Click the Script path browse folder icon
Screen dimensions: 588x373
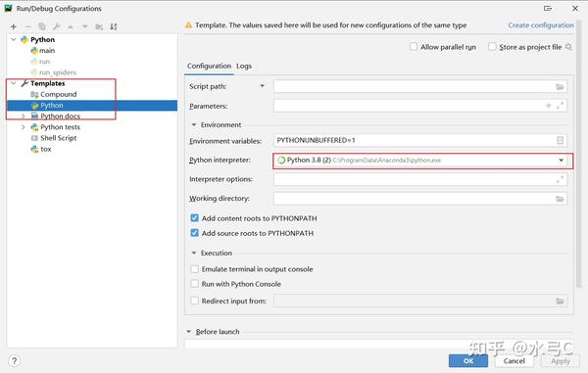pos(560,87)
